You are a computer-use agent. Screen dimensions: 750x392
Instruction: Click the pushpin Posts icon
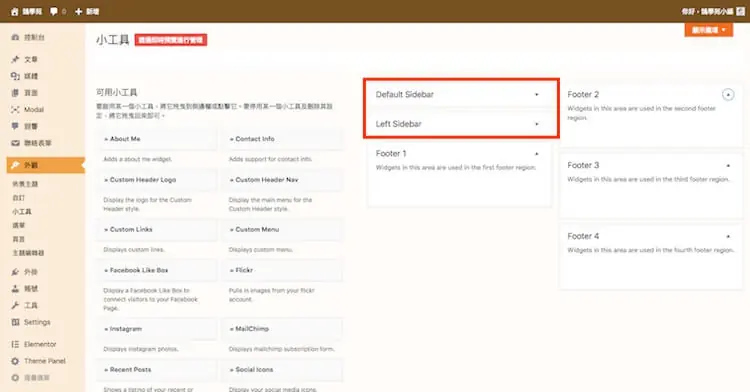15,59
